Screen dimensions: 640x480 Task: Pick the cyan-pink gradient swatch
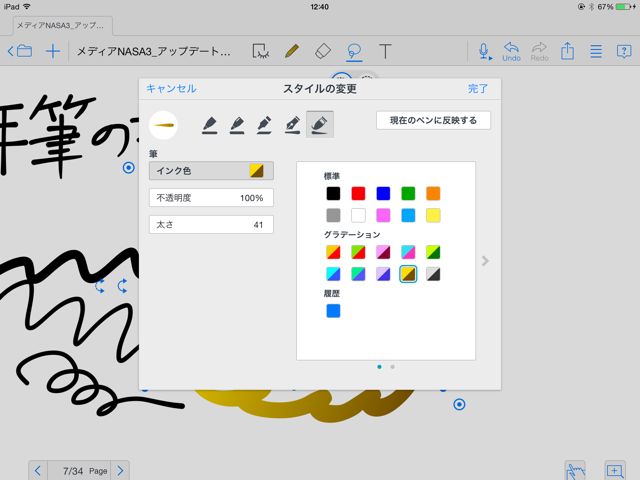tap(408, 252)
